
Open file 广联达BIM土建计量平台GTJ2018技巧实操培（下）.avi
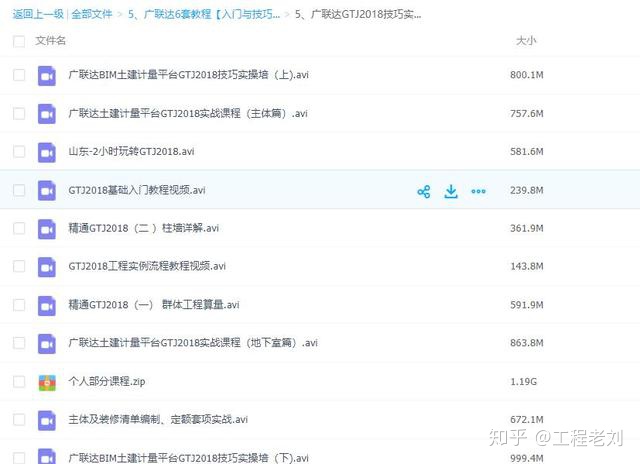[x=189, y=458]
